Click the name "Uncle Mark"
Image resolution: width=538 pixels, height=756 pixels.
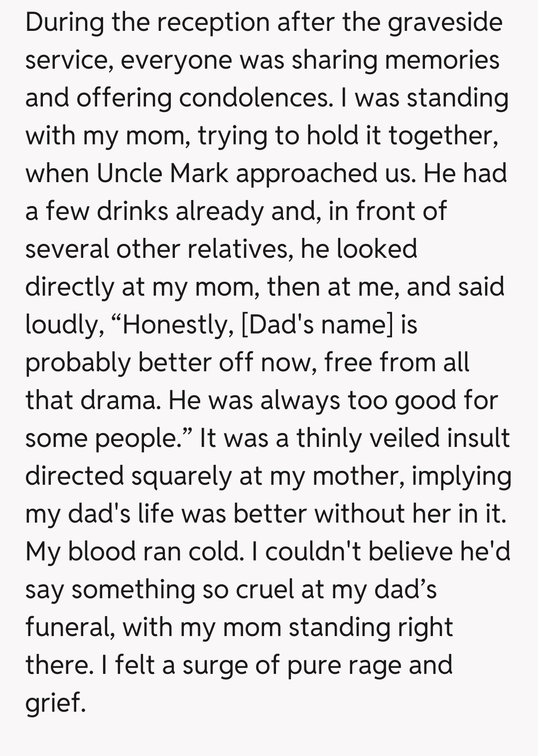click(162, 174)
